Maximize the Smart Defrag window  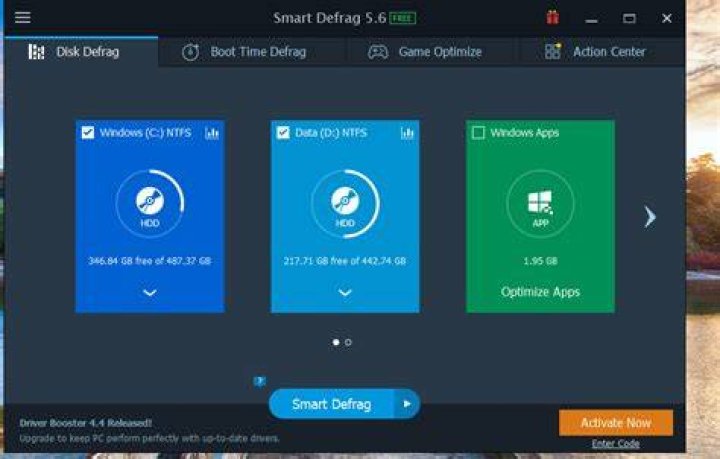(629, 18)
